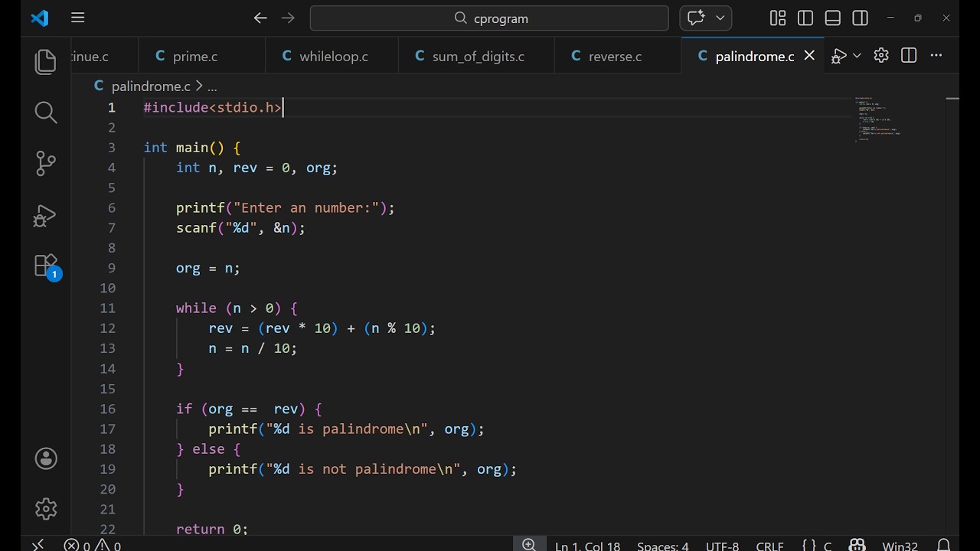Click Win32 configuration in status bar

900,546
